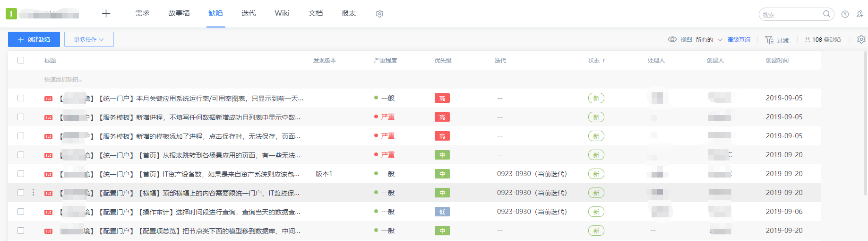Screen dimensions: 868x241
Task: Open the Wiki tab
Action: pyautogui.click(x=282, y=13)
